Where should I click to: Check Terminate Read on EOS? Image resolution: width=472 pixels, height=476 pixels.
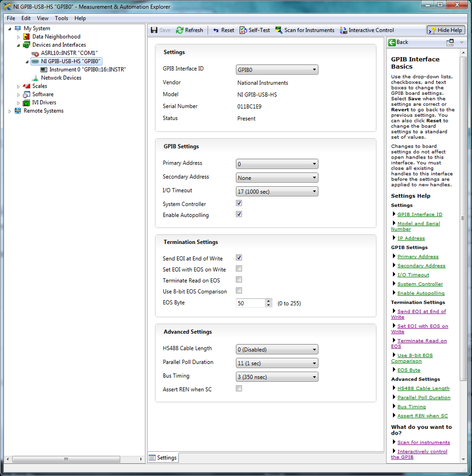click(x=239, y=280)
